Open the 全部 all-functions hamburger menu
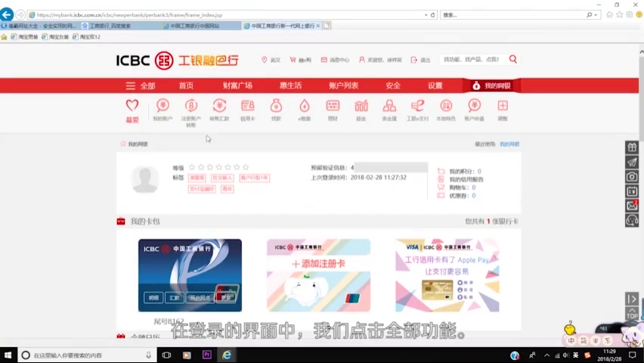The image size is (644, 363). tap(141, 85)
